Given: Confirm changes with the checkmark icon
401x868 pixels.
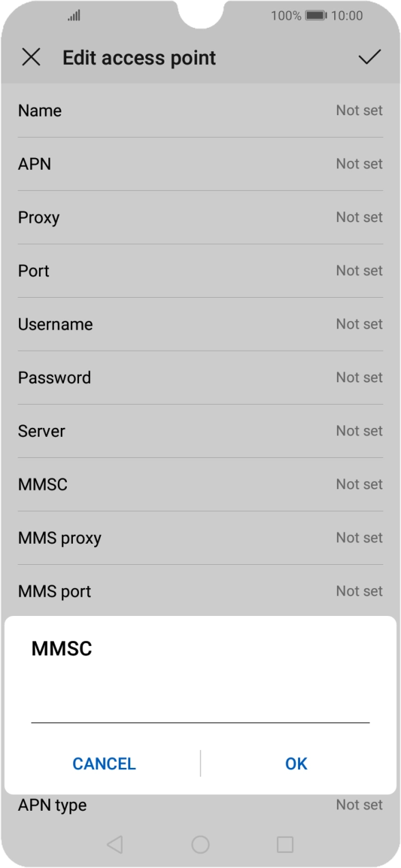Looking at the screenshot, I should click(369, 58).
